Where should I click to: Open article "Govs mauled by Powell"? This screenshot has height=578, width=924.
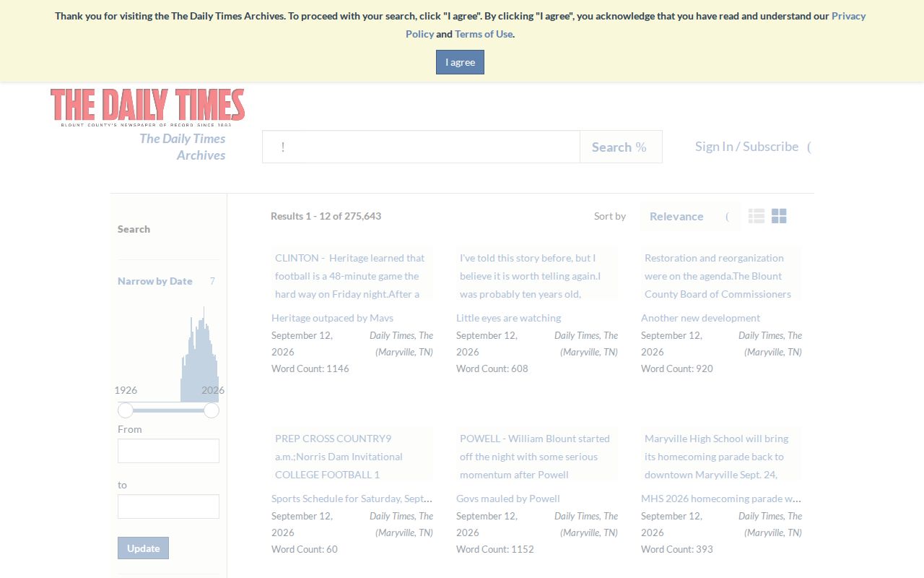[508, 499]
